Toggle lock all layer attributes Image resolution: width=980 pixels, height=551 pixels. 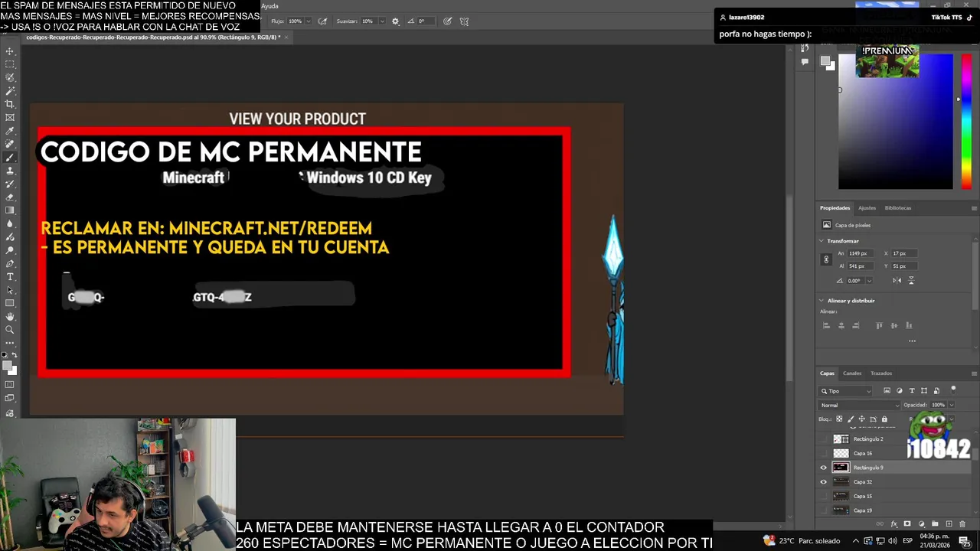(884, 419)
